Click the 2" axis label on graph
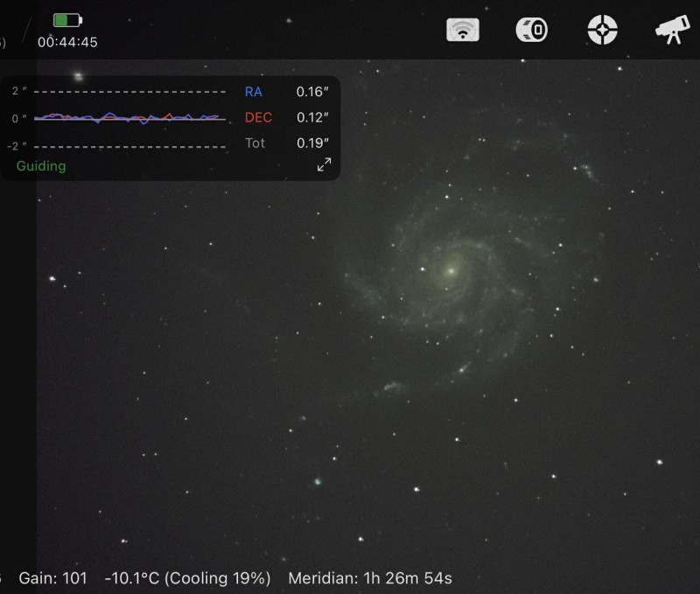This screenshot has width=700, height=594. 19,91
